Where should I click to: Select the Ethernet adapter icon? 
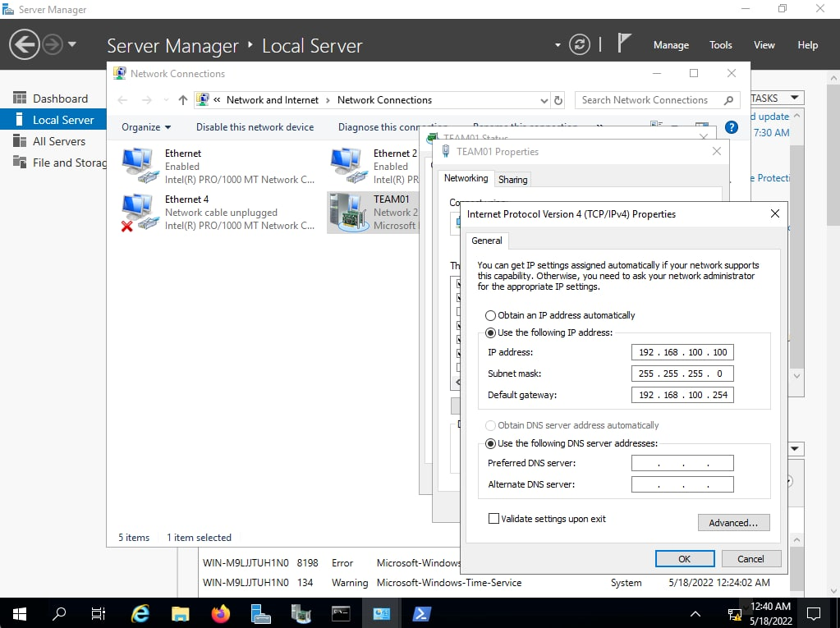coord(137,166)
